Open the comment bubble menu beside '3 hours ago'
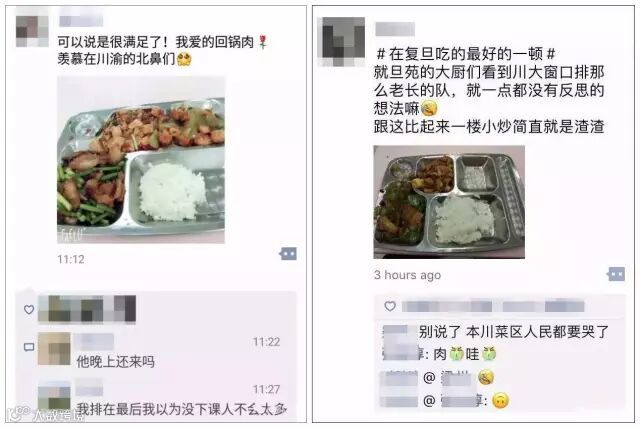 tap(616, 274)
